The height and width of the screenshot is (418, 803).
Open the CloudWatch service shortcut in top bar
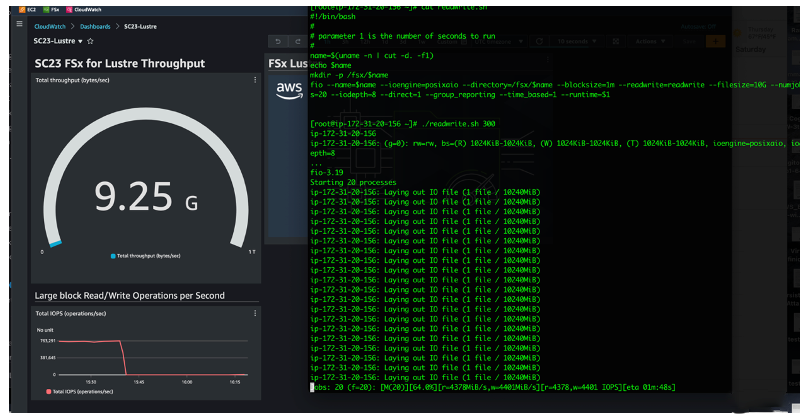[84, 10]
